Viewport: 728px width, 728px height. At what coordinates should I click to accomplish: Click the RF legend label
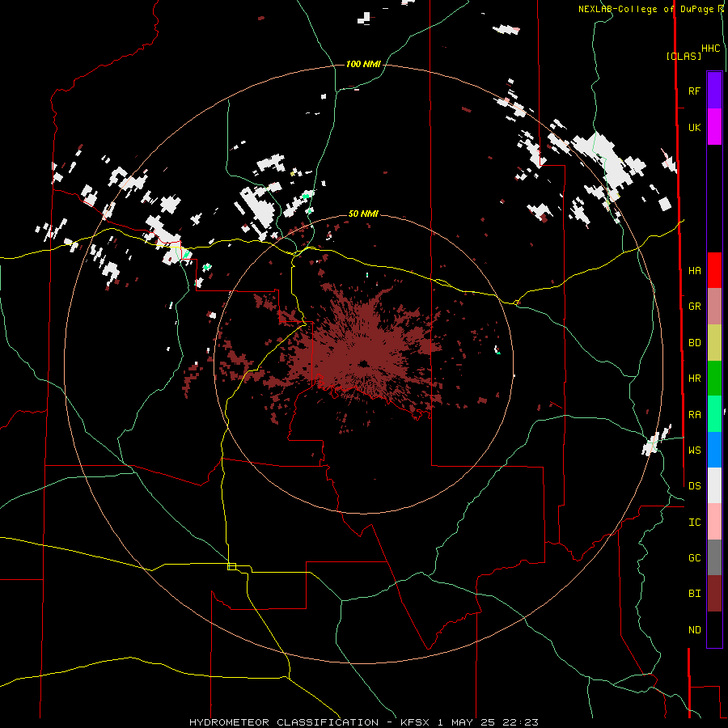click(x=694, y=91)
